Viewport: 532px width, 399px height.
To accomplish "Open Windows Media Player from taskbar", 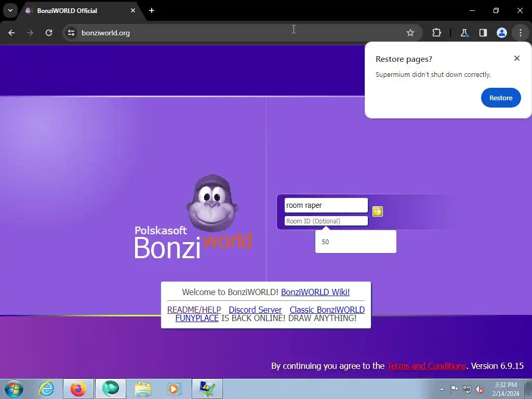I will tap(175, 389).
